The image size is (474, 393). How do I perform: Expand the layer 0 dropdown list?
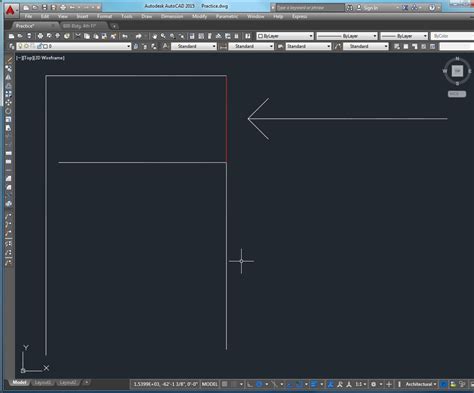point(129,46)
